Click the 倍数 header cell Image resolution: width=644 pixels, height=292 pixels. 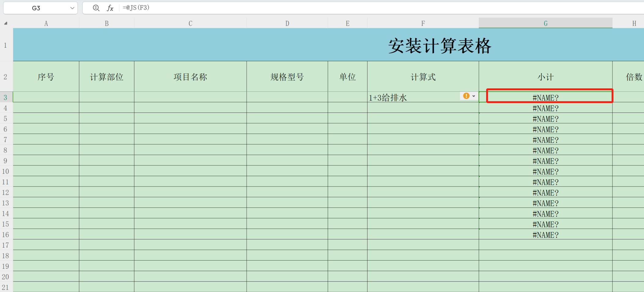[628, 77]
